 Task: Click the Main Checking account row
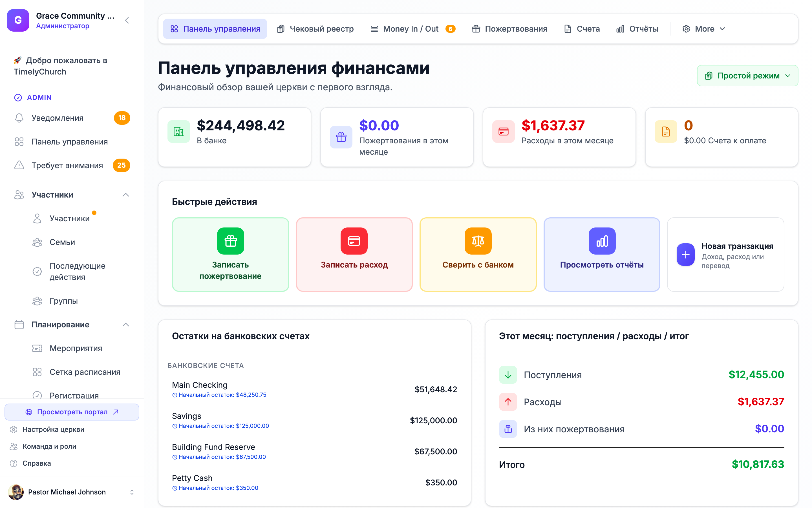click(314, 389)
